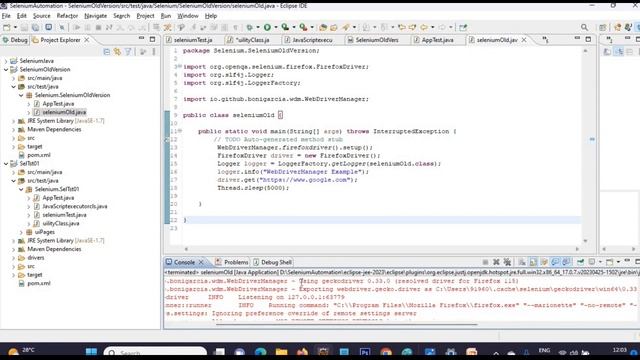Image resolution: width=640 pixels, height=360 pixels.
Task: Close the Project Explorer view
Action: point(87,40)
